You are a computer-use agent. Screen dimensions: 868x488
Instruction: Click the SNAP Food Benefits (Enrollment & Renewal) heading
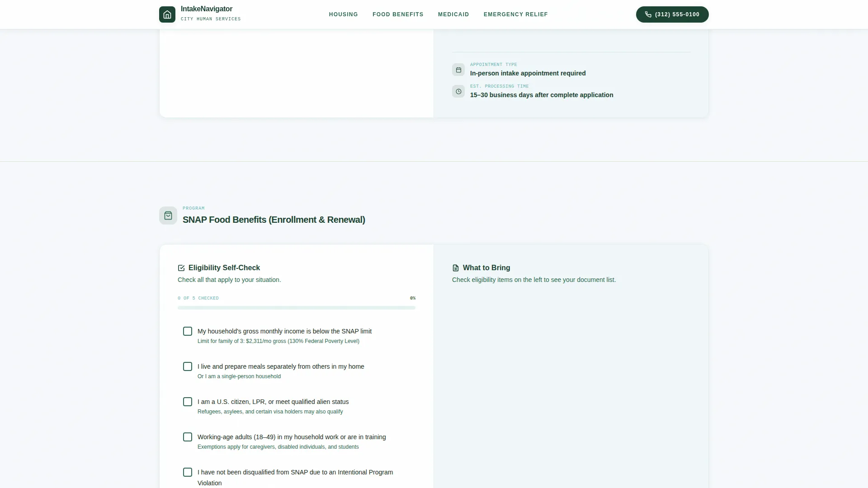[274, 220]
